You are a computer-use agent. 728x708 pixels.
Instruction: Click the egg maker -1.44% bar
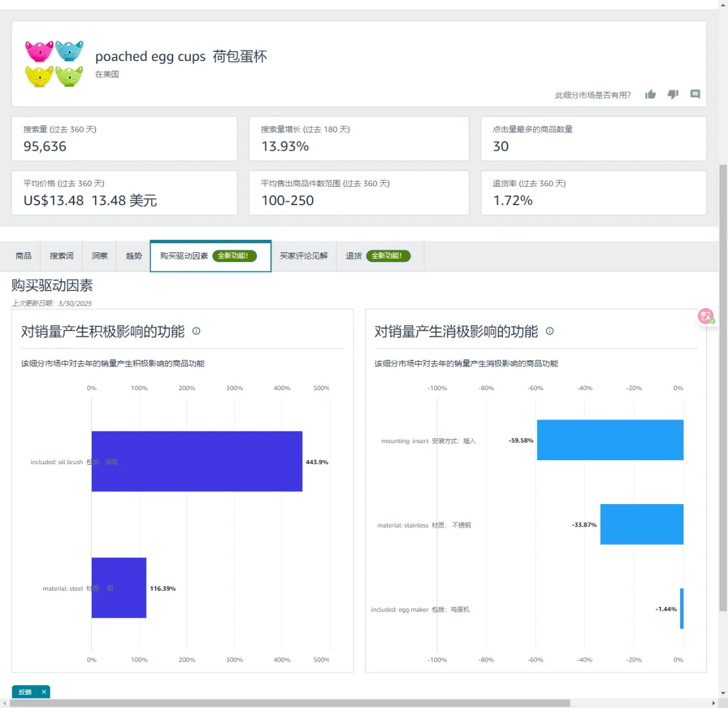(x=681, y=609)
